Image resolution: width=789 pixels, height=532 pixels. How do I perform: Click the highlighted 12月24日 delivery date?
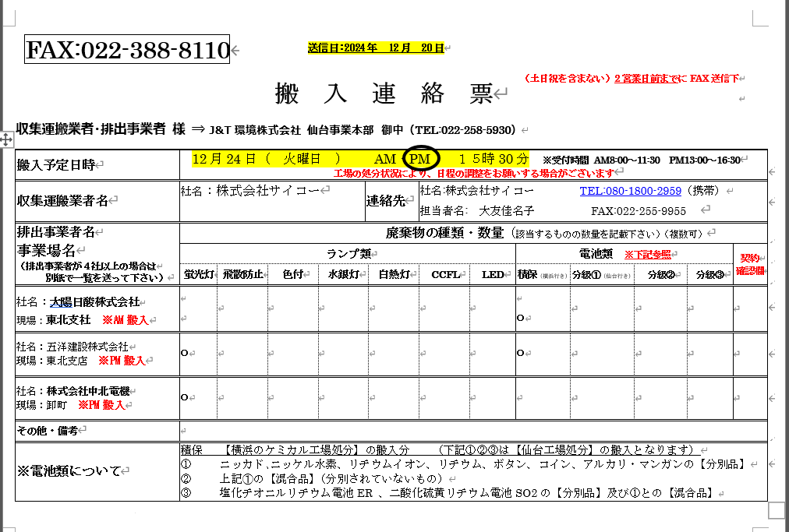click(224, 159)
